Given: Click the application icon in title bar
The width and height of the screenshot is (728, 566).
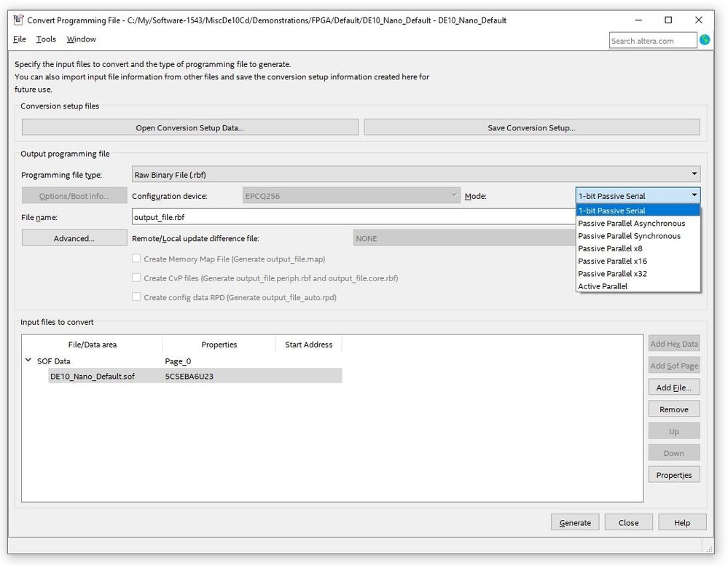Looking at the screenshot, I should pos(18,20).
